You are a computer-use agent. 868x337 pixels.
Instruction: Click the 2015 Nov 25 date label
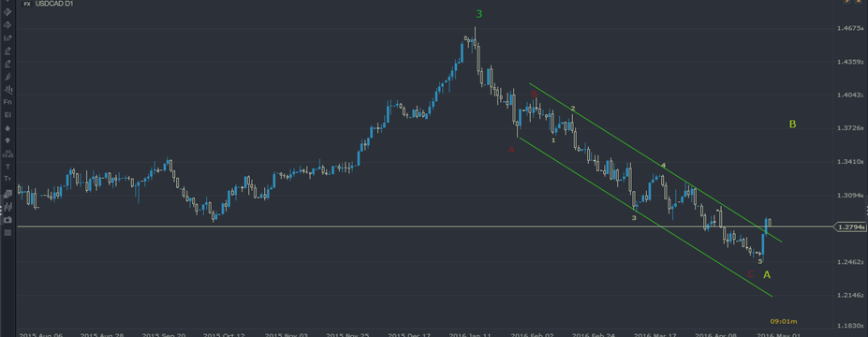pos(347,334)
